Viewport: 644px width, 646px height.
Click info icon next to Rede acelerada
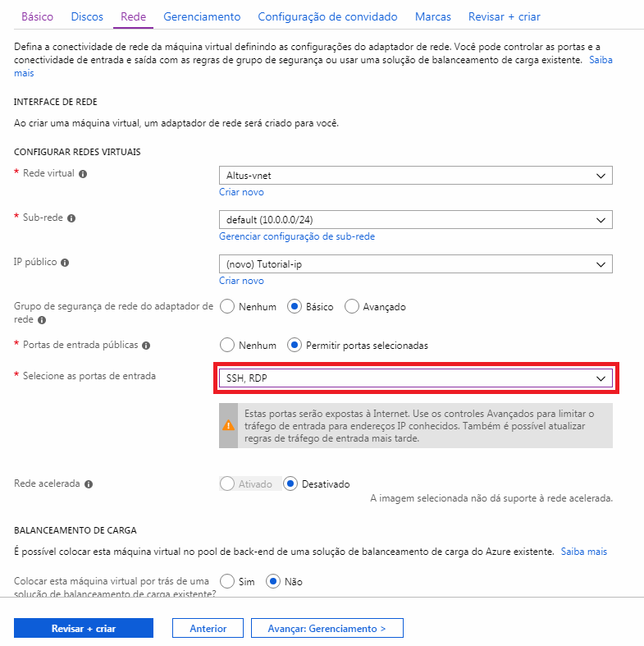click(89, 484)
